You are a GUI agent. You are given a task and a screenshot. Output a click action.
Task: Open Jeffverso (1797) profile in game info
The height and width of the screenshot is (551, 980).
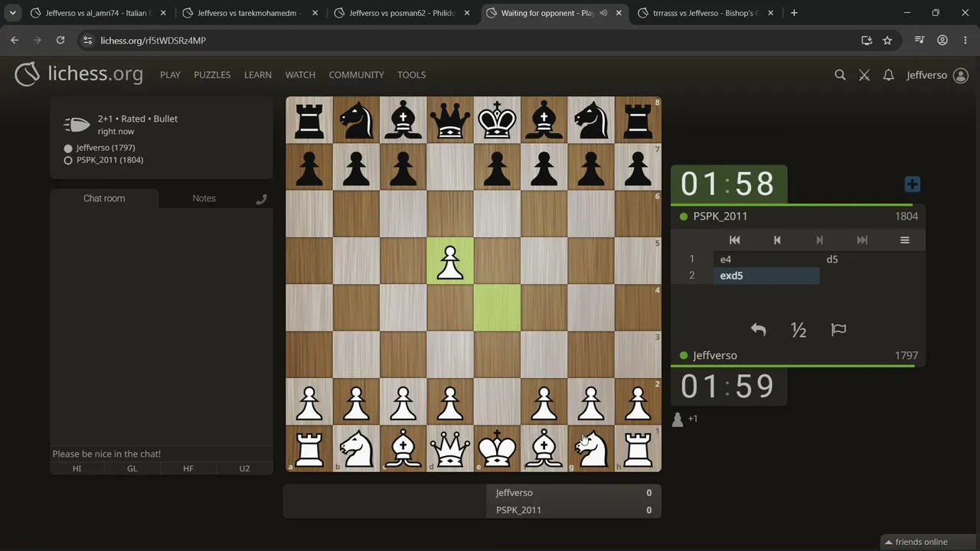(x=106, y=148)
